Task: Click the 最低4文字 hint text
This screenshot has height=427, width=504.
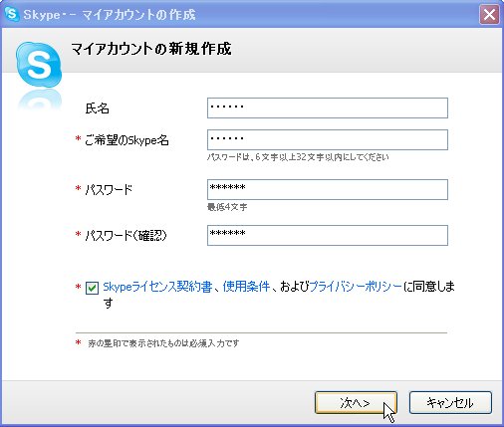Action: [227, 207]
